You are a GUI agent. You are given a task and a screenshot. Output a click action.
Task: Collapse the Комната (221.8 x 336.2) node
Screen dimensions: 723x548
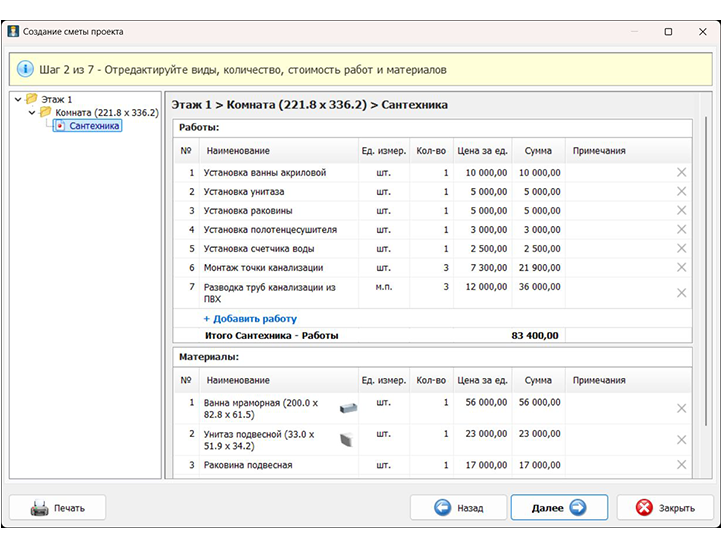tap(32, 113)
